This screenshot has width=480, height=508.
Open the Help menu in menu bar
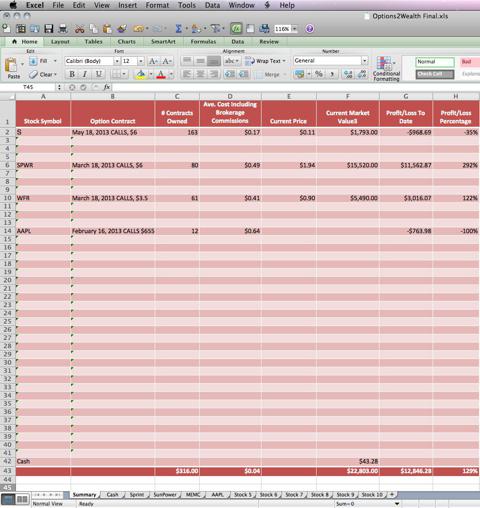(287, 5)
